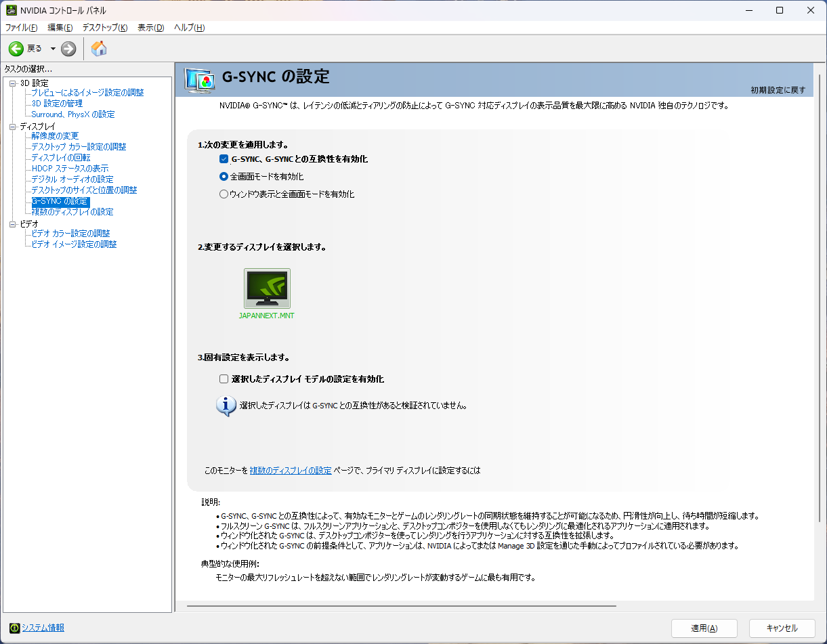The height and width of the screenshot is (644, 827).
Task: Click the NVIDIA app icon in the title bar
Action: pos(12,10)
